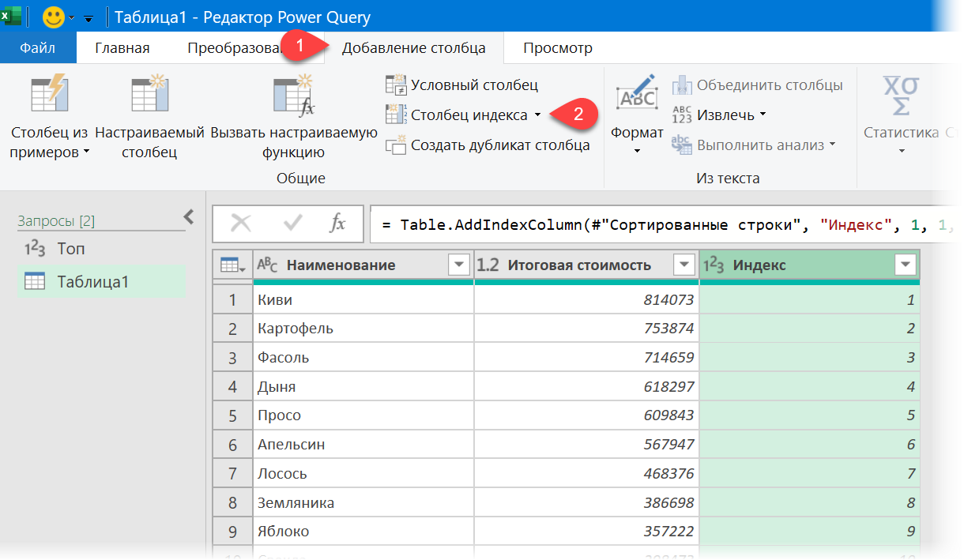
Task: Click the Настраиваемый столбец icon
Action: tap(150, 95)
